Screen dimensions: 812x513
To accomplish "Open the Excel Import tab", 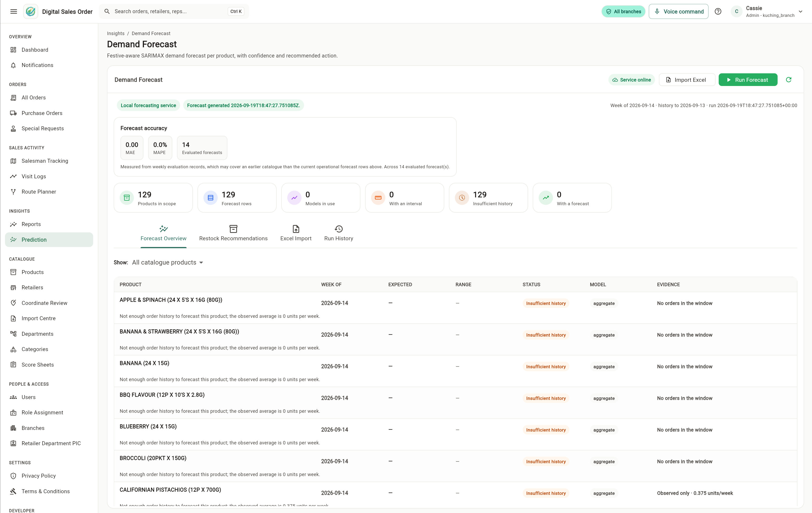I will 296,233.
